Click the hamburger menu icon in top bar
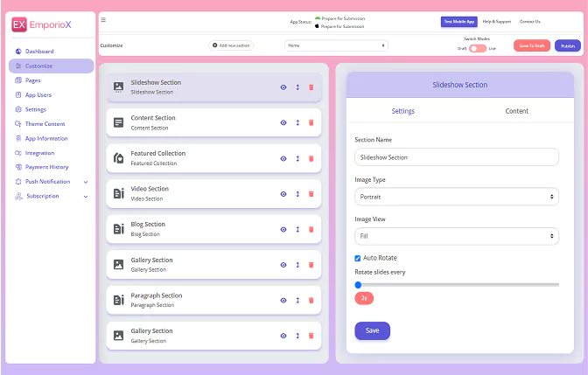Viewport: 588px width, 375px height. [103, 20]
